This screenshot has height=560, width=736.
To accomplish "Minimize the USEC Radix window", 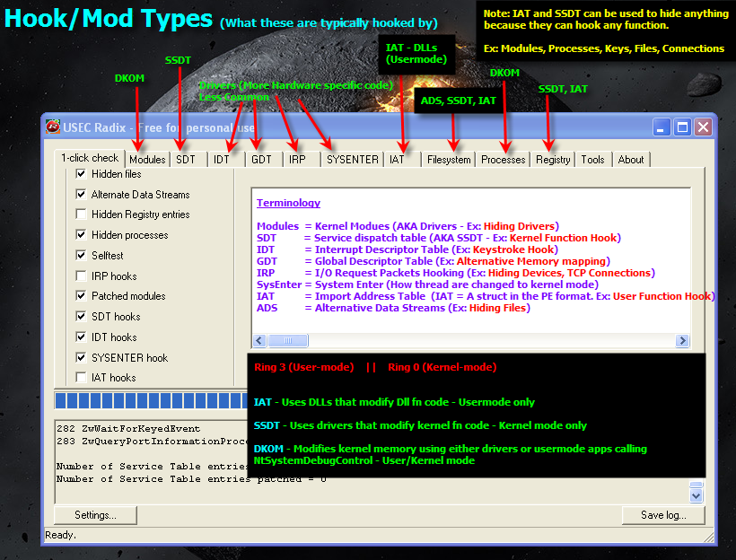I will 661,127.
